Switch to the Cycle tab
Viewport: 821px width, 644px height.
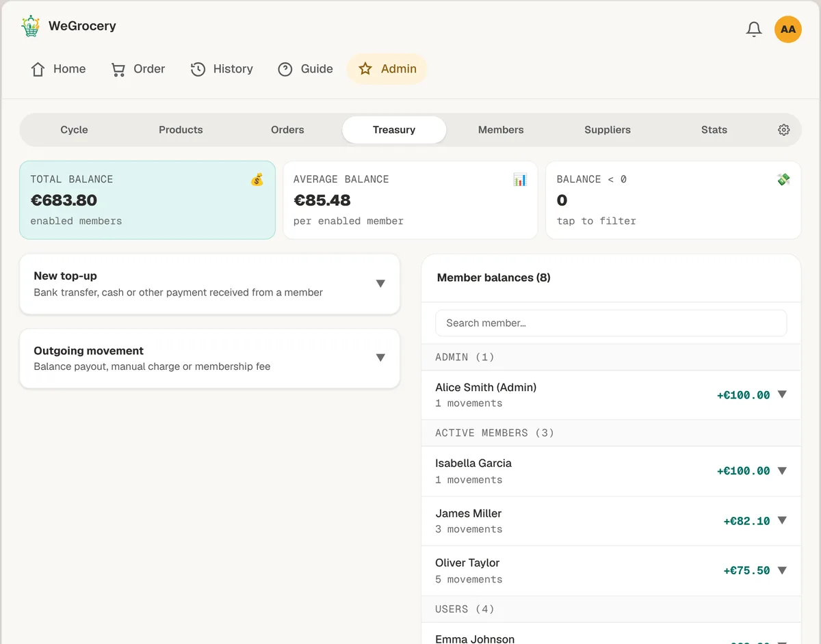tap(74, 130)
